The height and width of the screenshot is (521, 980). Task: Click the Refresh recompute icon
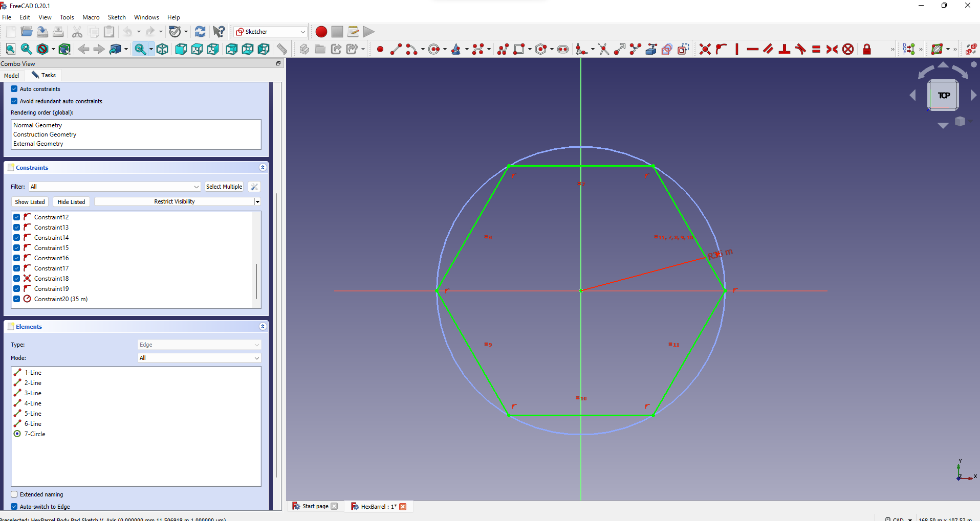point(200,32)
